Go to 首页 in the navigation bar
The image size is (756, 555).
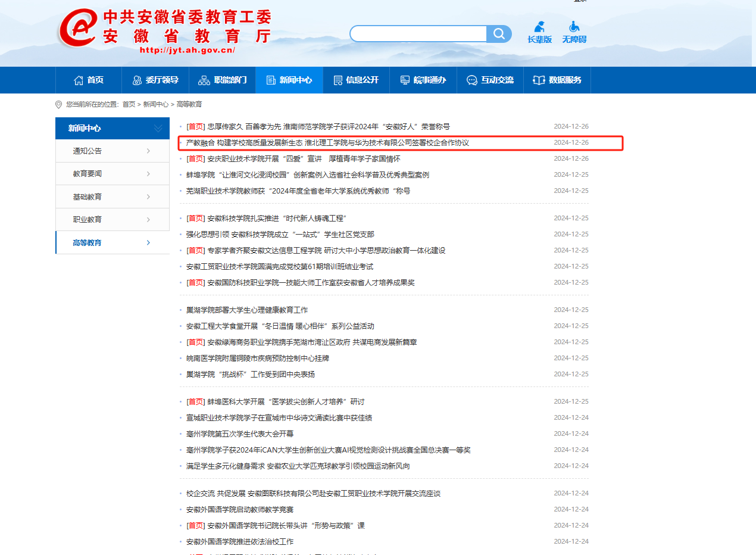tap(88, 80)
